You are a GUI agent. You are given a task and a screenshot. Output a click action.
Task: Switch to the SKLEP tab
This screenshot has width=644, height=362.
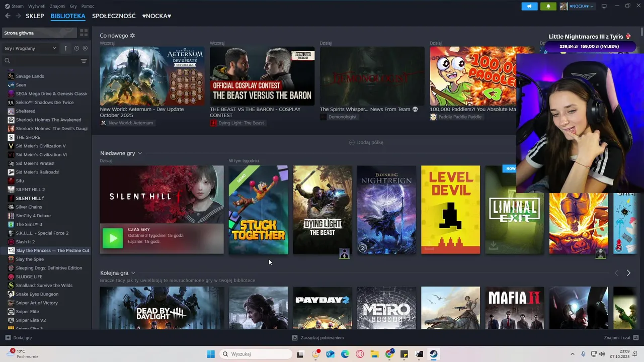[35, 16]
